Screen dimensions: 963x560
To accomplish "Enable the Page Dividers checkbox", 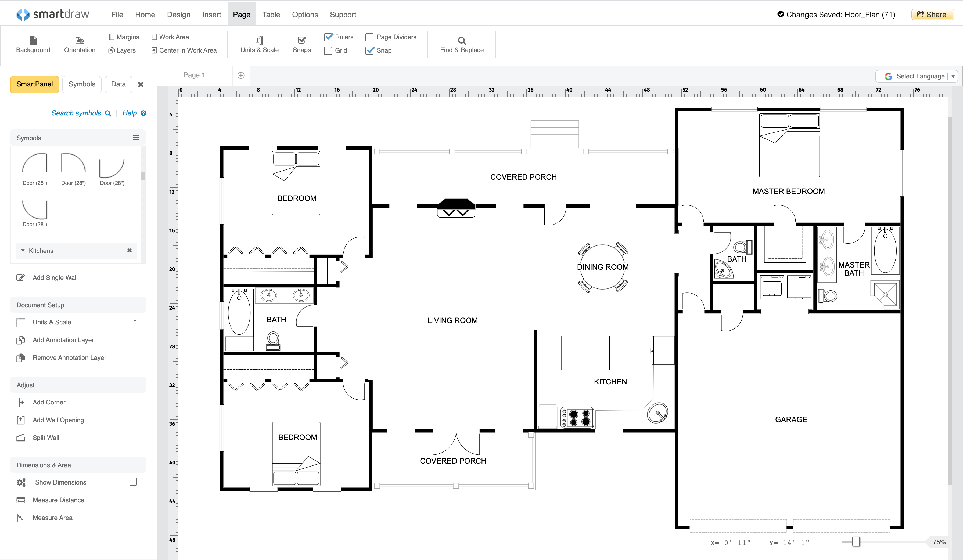I will tap(369, 37).
